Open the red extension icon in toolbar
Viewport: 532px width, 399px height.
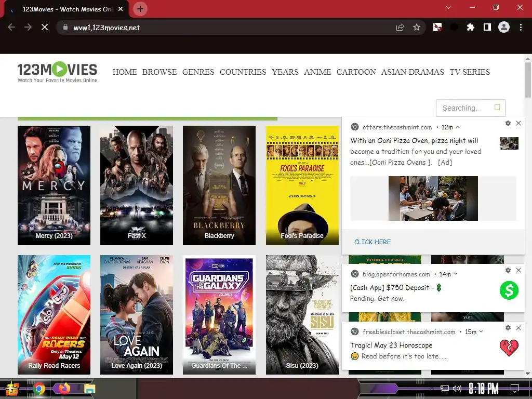tap(437, 27)
